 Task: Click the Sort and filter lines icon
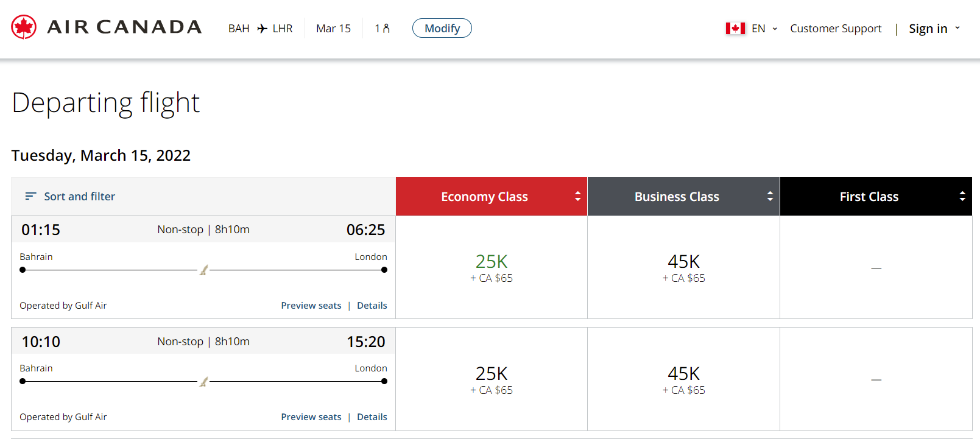[30, 196]
